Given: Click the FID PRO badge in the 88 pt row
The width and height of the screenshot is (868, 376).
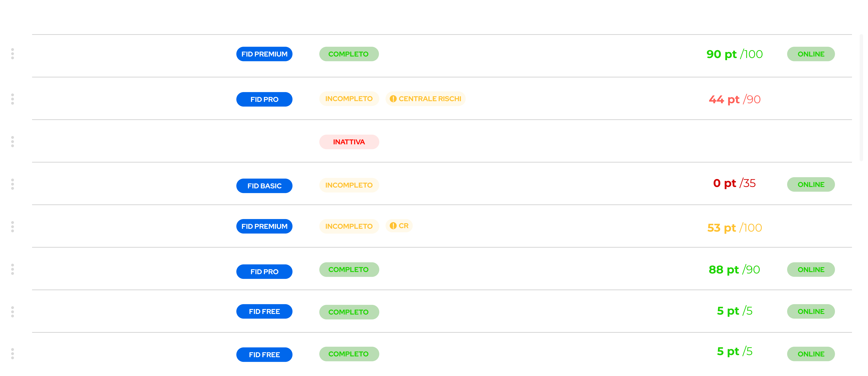Looking at the screenshot, I should click(264, 272).
